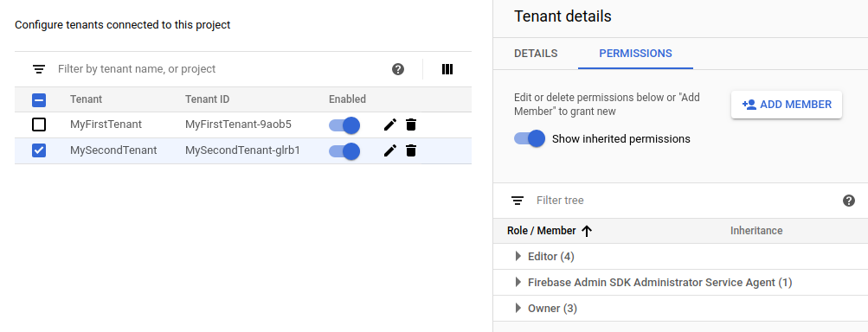Uncheck the MySecondTenant row checkbox
This screenshot has width=868, height=332.
(39, 150)
